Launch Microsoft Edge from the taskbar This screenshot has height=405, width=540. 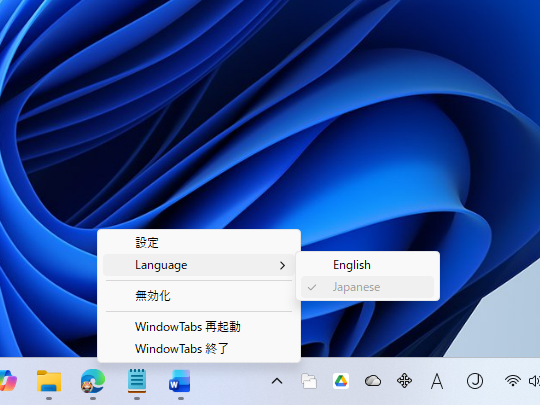(93, 381)
